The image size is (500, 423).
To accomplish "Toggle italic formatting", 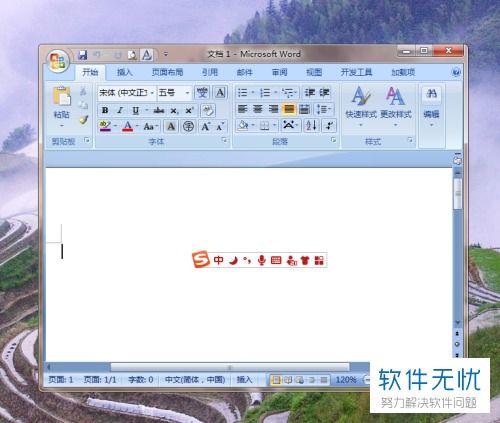I will (120, 110).
